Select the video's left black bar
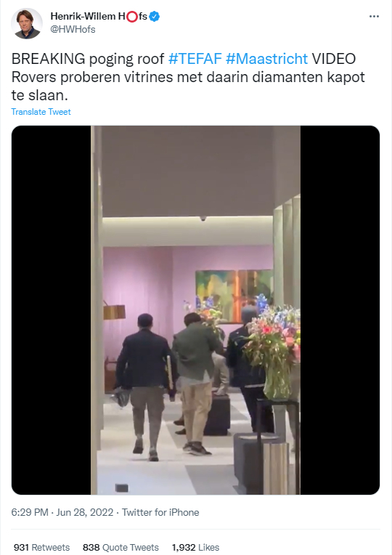This screenshot has height=555, width=392. 51,310
